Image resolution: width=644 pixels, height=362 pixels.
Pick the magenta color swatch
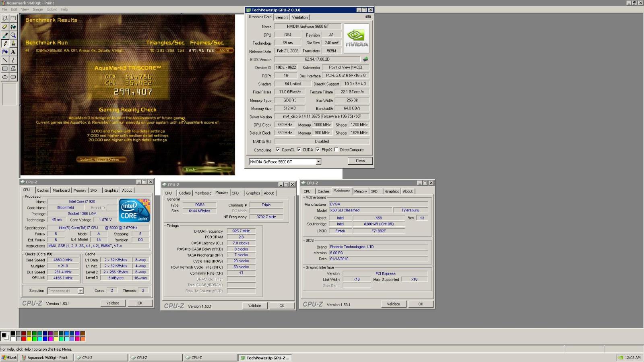[50, 339]
